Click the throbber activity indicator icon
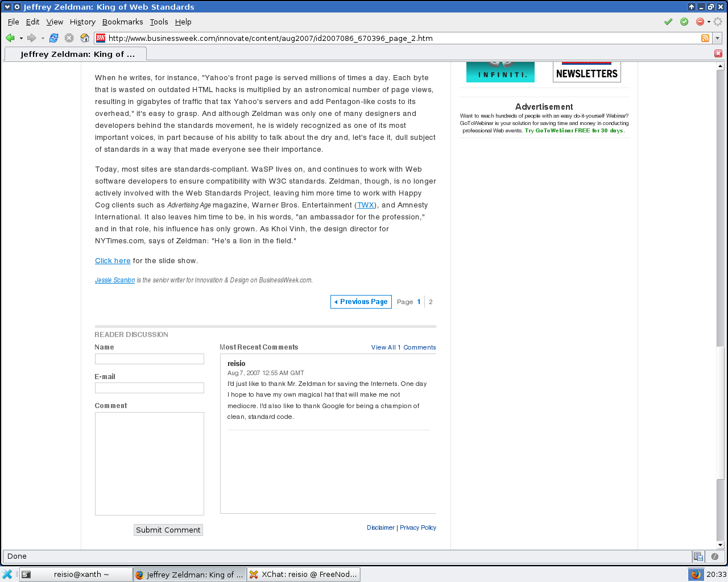728x582 pixels. tap(718, 22)
